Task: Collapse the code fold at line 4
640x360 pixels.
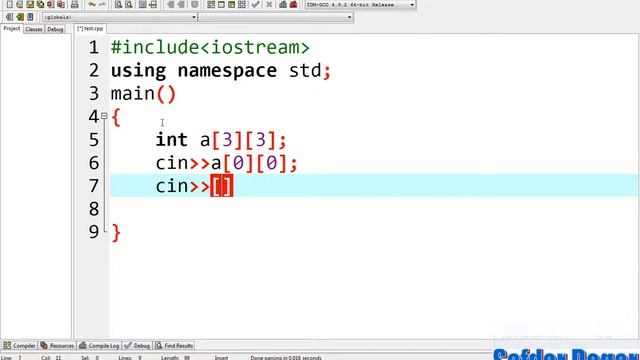Action: pos(104,116)
